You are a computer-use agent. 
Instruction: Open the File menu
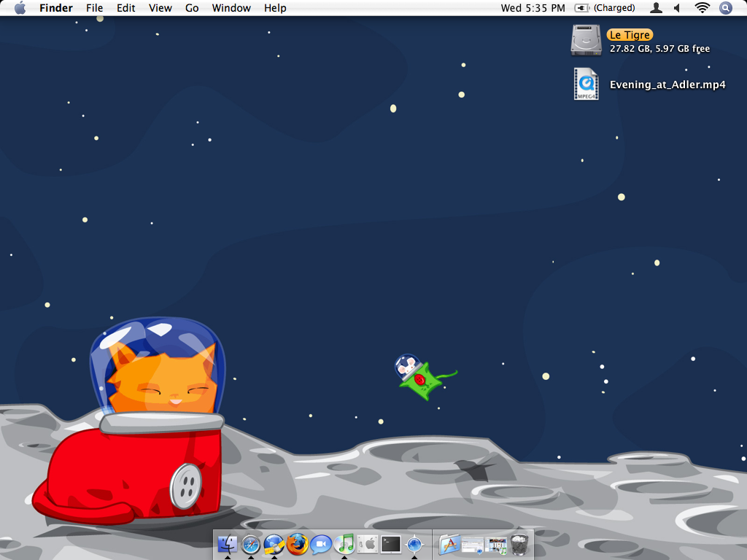point(94,8)
